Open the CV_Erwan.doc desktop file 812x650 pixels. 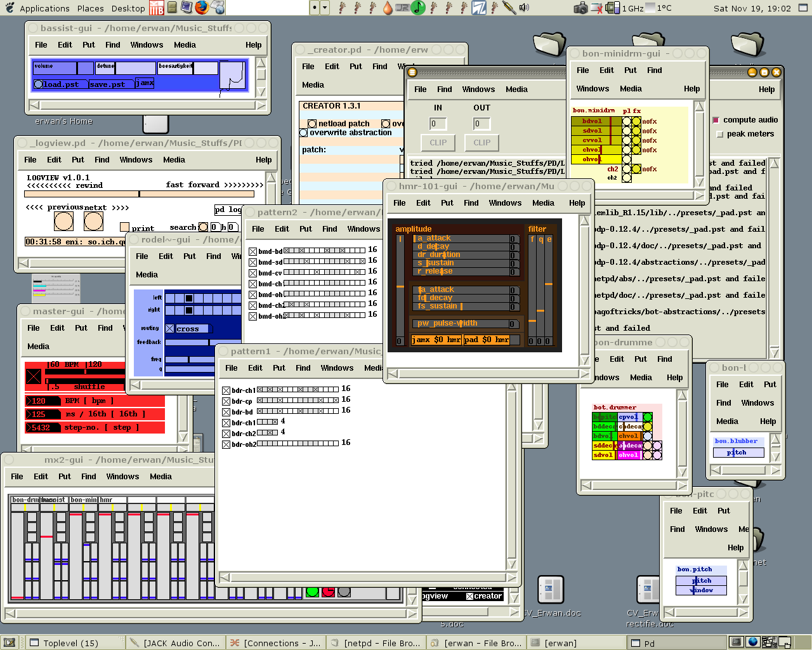click(x=551, y=590)
